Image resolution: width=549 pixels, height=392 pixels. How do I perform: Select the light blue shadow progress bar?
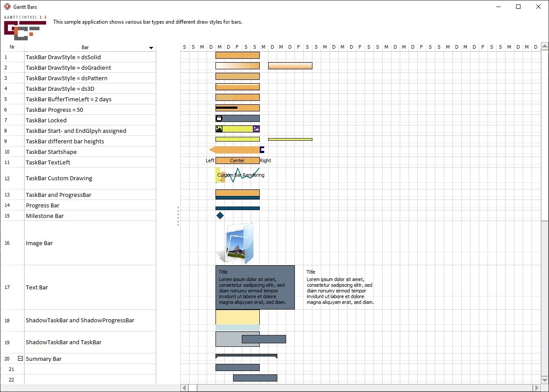click(x=237, y=328)
